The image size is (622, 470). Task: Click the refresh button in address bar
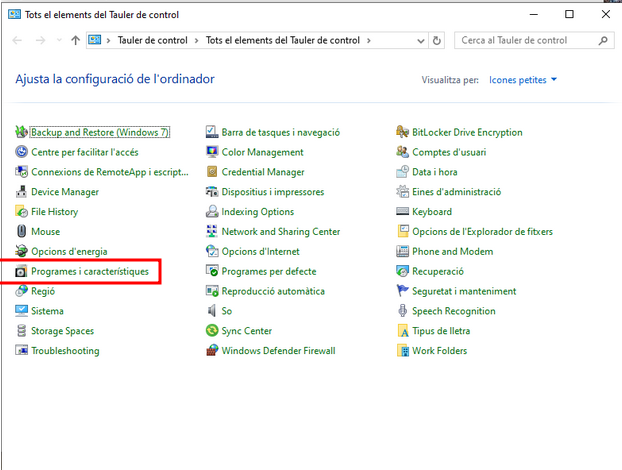437,41
